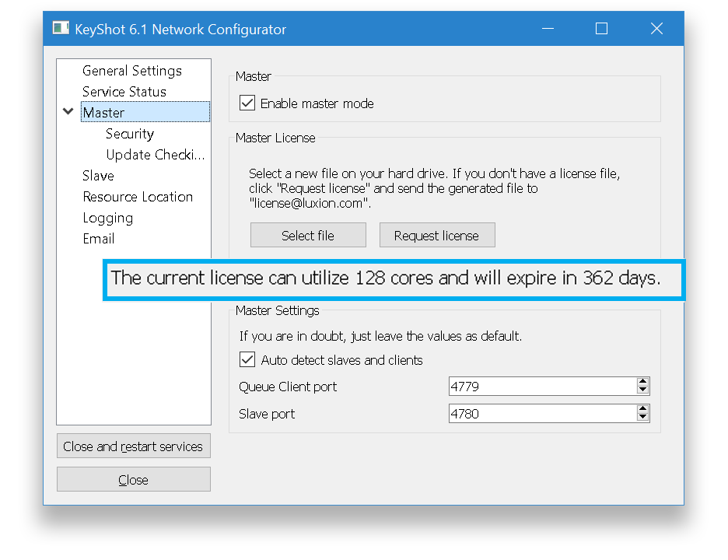Increase Queue Client port with up arrow
This screenshot has width=728, height=560.
tap(642, 381)
